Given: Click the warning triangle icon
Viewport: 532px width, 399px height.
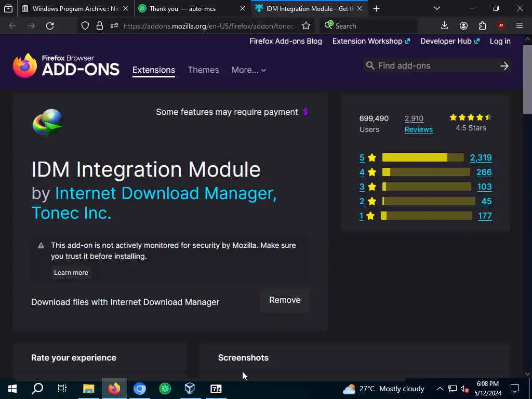Looking at the screenshot, I should (x=41, y=245).
